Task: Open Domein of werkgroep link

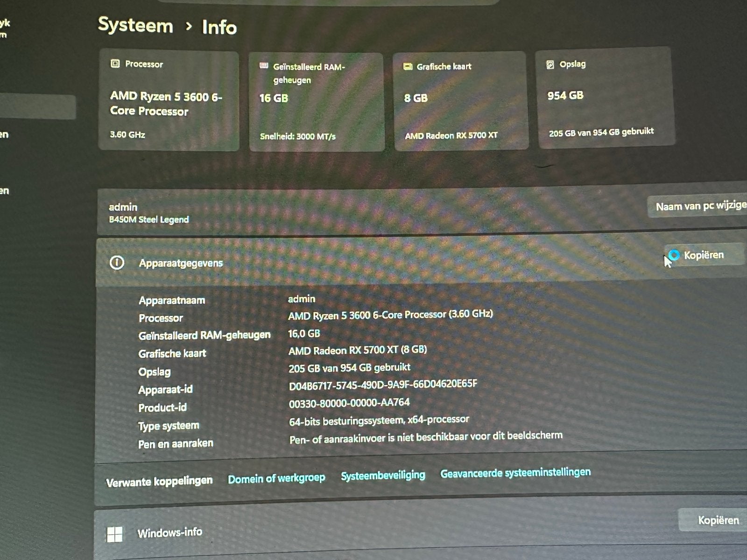Action: (276, 478)
